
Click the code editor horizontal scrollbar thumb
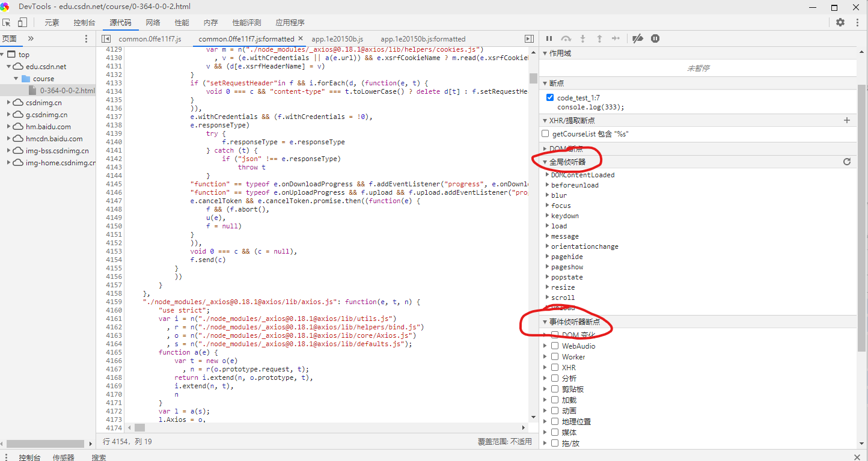[x=139, y=427]
